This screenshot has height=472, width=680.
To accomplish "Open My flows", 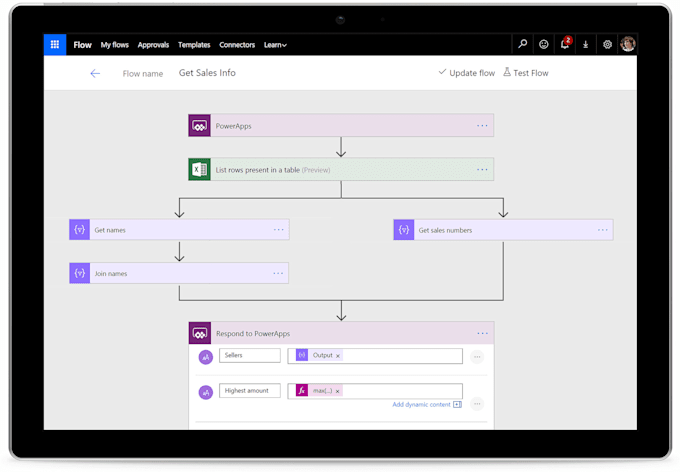I will click(x=114, y=45).
